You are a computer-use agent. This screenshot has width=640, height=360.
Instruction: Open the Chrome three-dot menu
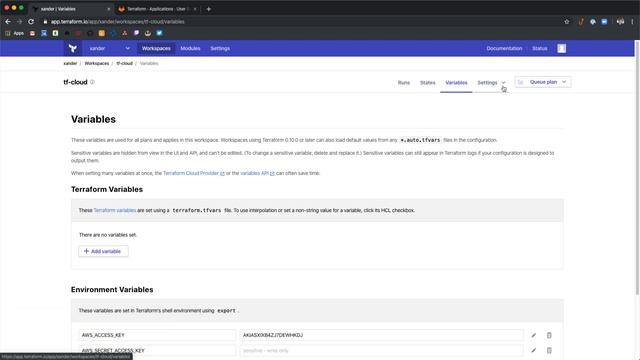[x=633, y=22]
